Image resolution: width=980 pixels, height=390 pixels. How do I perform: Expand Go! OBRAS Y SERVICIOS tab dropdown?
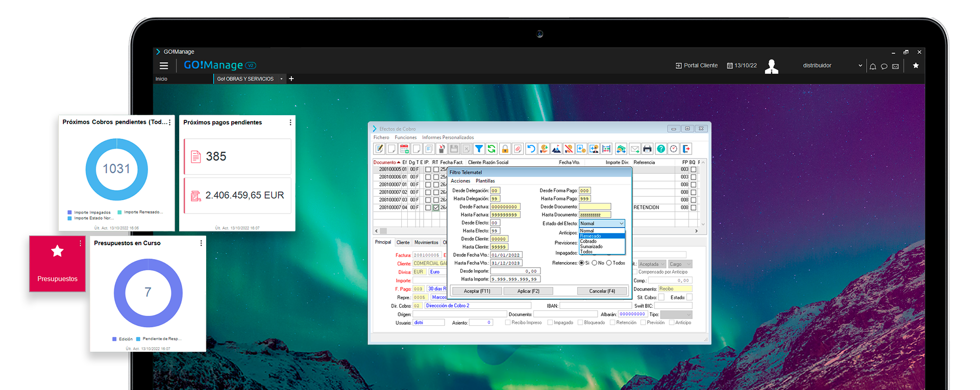click(x=281, y=79)
